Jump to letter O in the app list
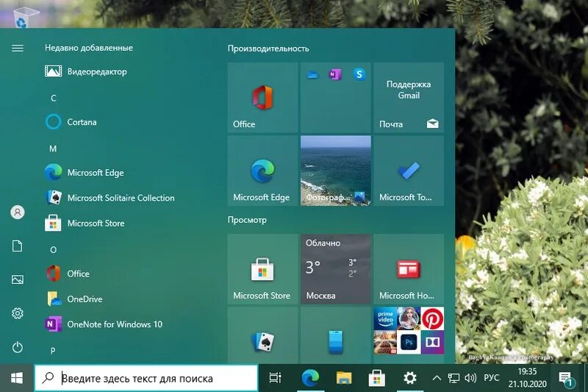Screen dimensions: 588x392 click(53, 250)
